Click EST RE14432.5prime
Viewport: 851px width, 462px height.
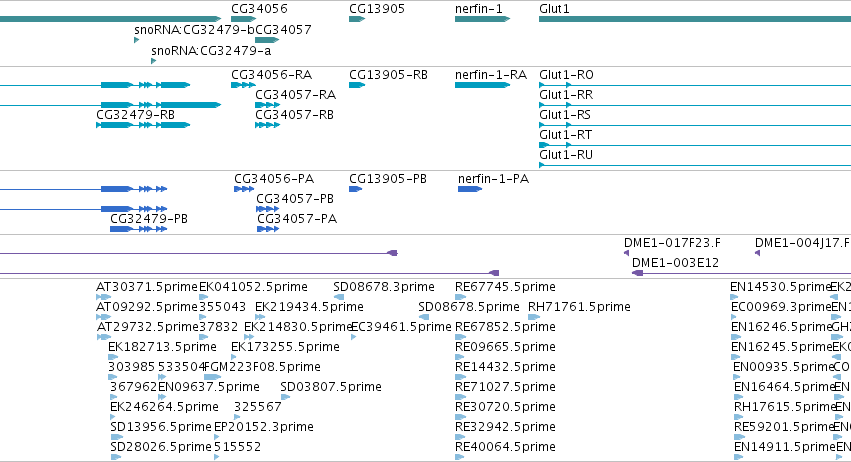point(505,368)
